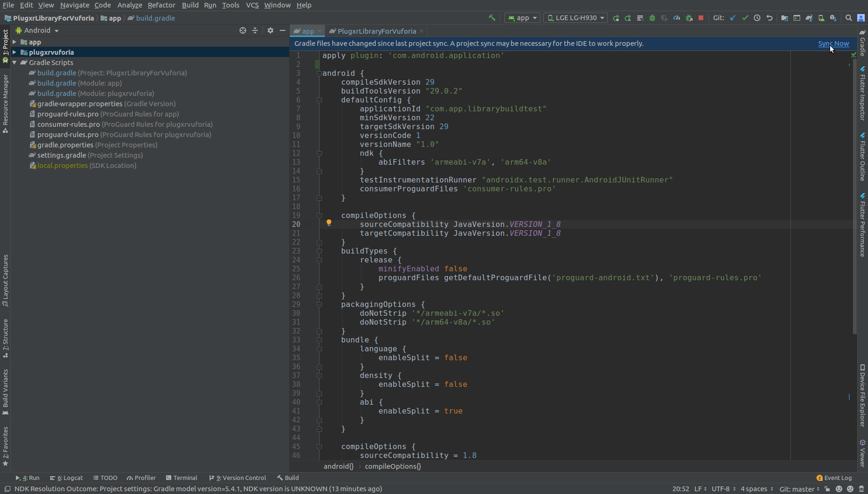The height and width of the screenshot is (494, 868).
Task: Toggle the Device File Explorer side panel
Action: pyautogui.click(x=862, y=395)
